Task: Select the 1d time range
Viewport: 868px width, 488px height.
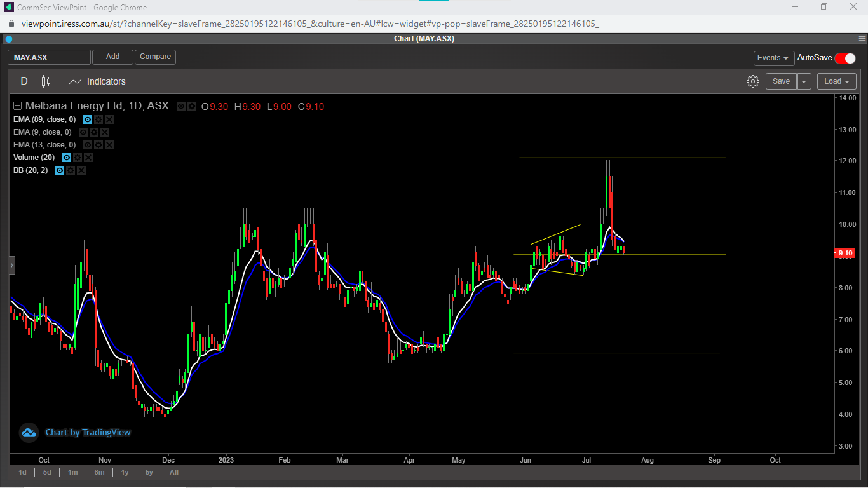Action: (x=22, y=472)
